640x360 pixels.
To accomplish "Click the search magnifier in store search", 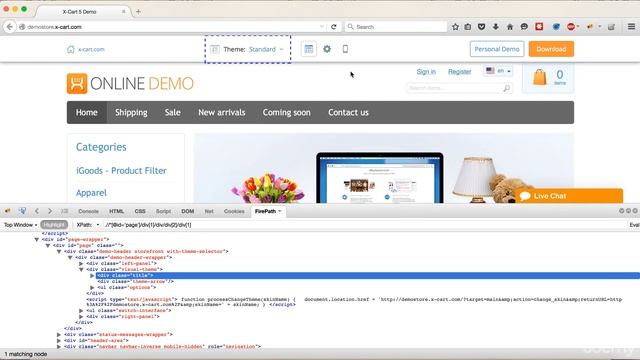I will [x=507, y=88].
